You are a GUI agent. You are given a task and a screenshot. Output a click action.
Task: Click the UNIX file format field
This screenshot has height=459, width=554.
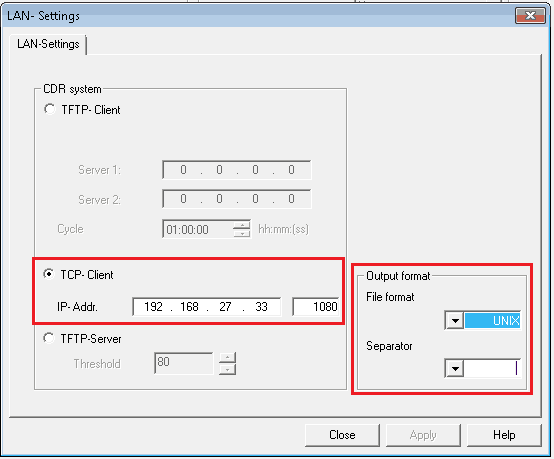point(492,321)
